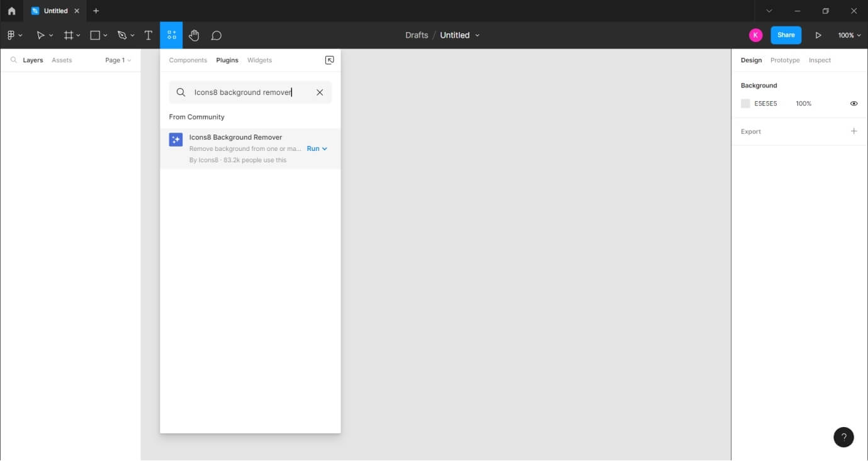Select the Add comment tool

click(x=217, y=35)
